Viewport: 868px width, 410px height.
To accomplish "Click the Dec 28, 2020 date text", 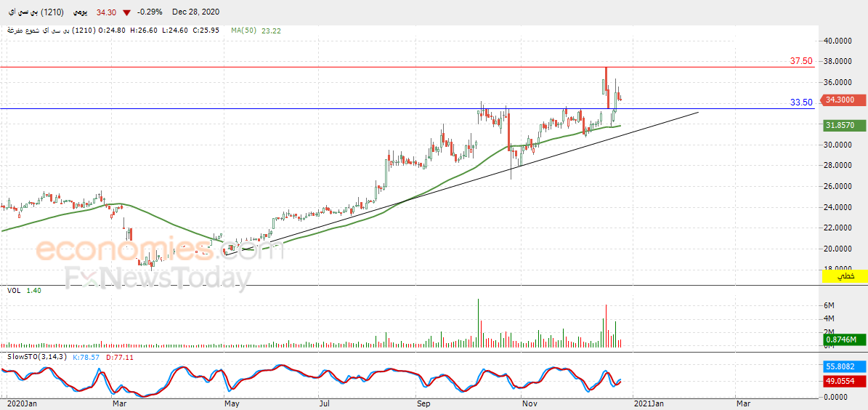I will click(195, 13).
